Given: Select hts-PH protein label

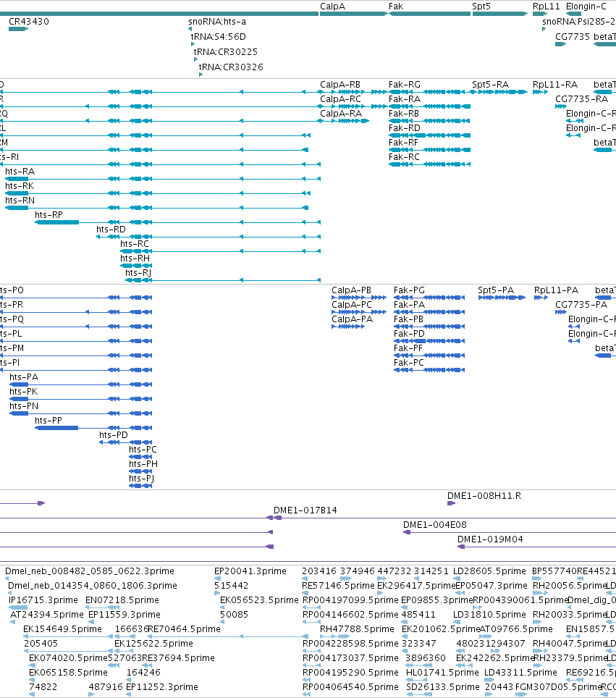Looking at the screenshot, I should coord(143,464).
